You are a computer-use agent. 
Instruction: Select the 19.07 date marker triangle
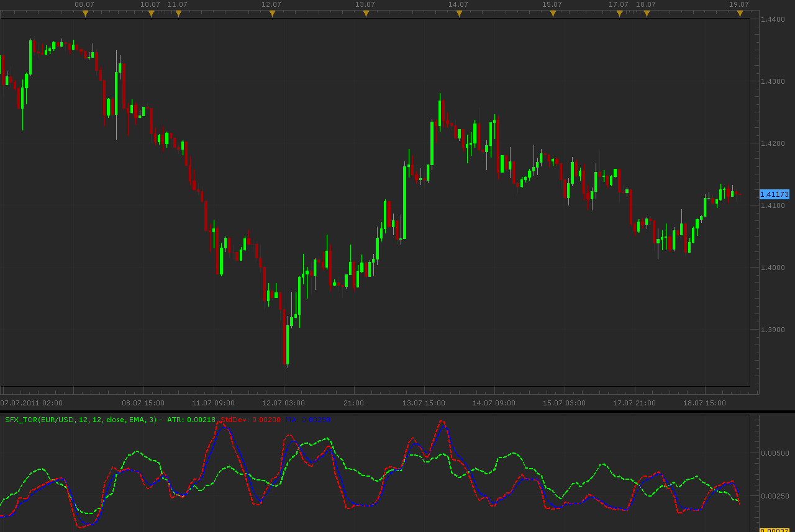coord(740,14)
